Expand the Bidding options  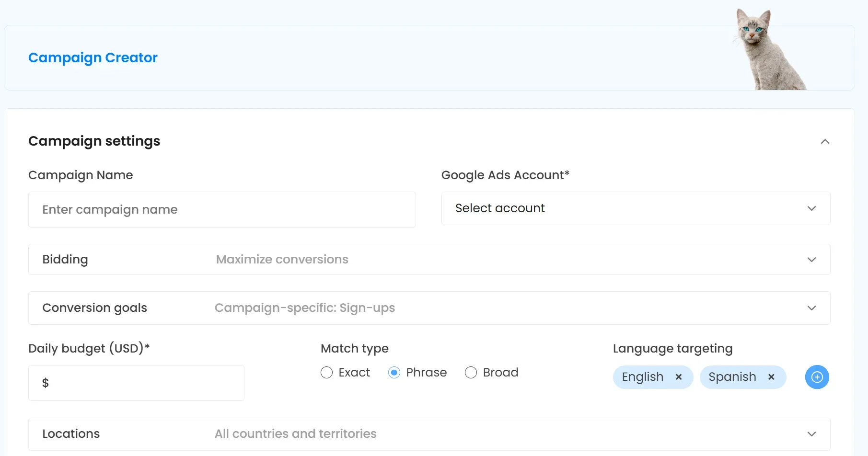429,259
